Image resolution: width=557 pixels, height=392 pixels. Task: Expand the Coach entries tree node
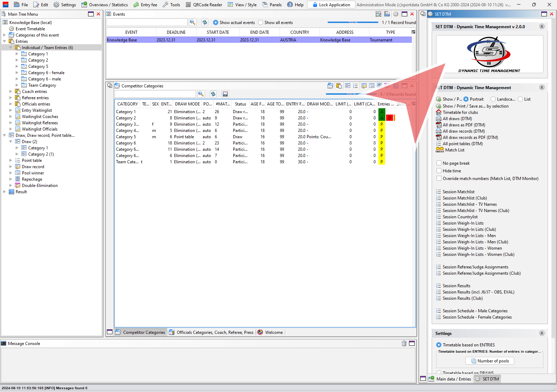point(10,92)
